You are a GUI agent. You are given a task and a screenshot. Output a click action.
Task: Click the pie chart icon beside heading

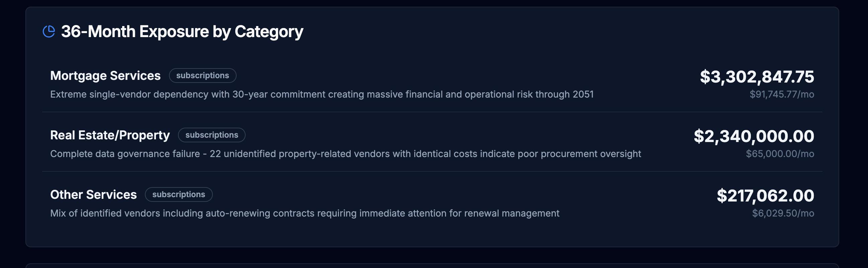pyautogui.click(x=49, y=31)
